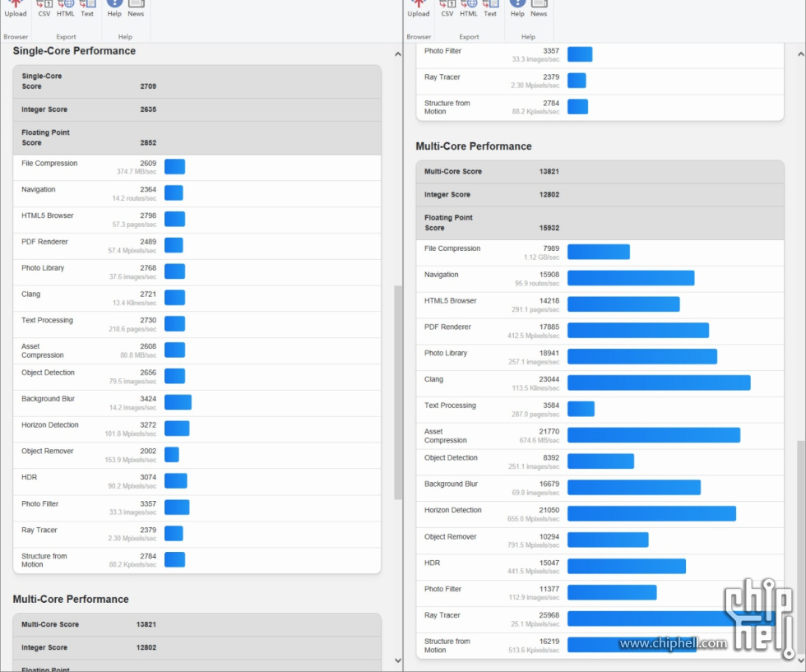Click left window scrollbar down arrow
806x672 pixels.
click(398, 660)
